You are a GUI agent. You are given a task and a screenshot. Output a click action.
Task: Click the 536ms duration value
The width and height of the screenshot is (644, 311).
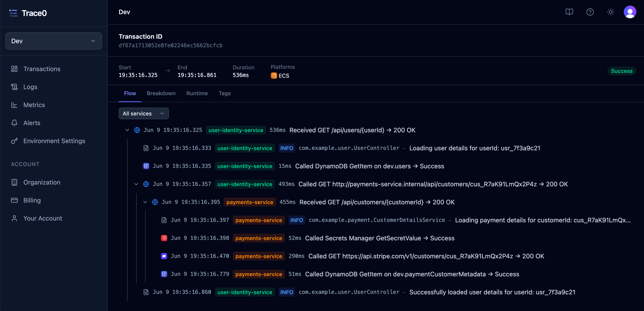pyautogui.click(x=240, y=75)
